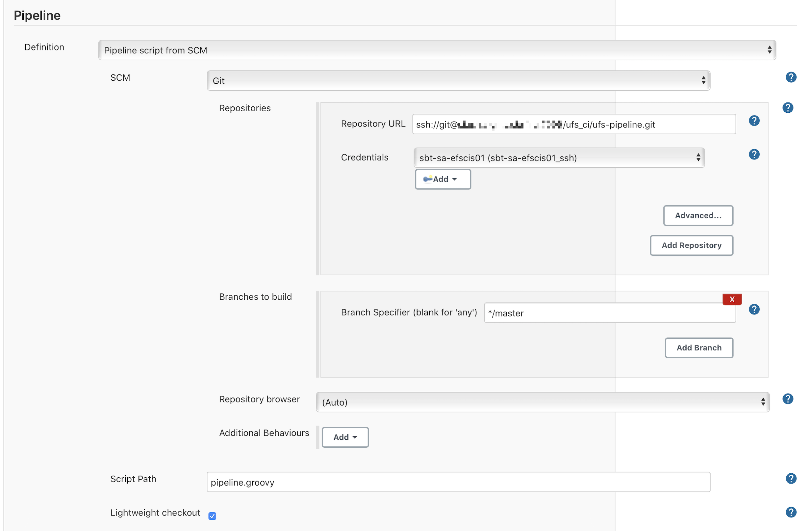Screen dimensions: 812x531
Task: Expand the Repository browser (Auto) dropdown
Action: coord(542,402)
